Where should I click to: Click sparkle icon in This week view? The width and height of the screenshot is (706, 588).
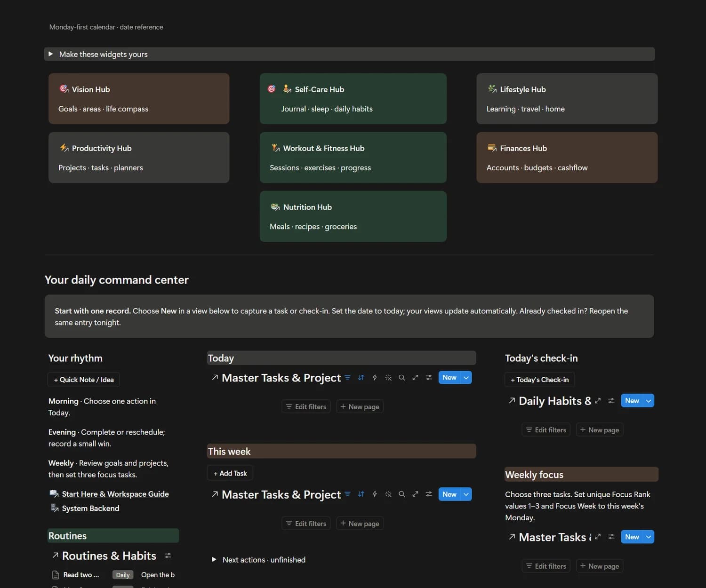[x=388, y=494]
